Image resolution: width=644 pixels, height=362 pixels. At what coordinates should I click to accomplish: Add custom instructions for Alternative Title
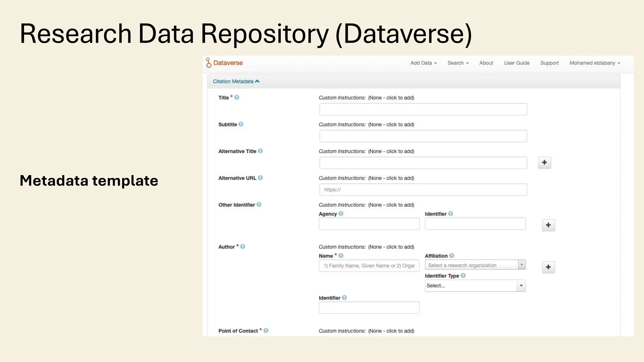click(x=391, y=151)
